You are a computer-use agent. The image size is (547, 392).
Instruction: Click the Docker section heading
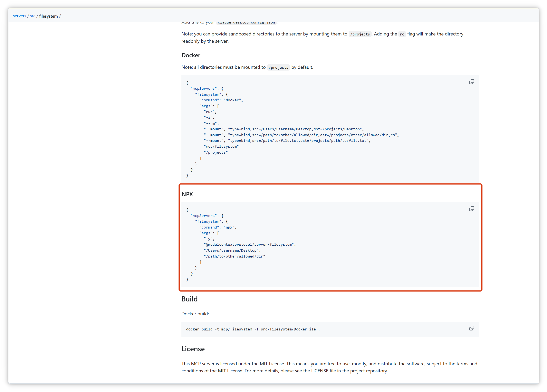(x=191, y=55)
